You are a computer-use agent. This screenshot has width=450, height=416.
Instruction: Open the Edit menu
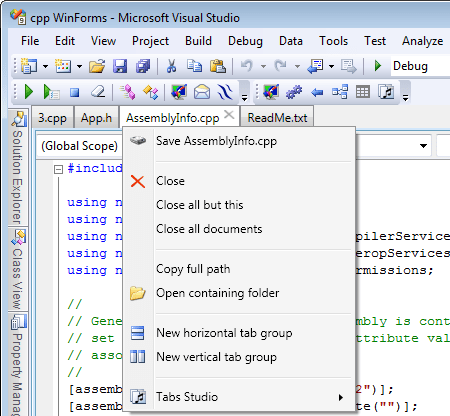tap(65, 41)
